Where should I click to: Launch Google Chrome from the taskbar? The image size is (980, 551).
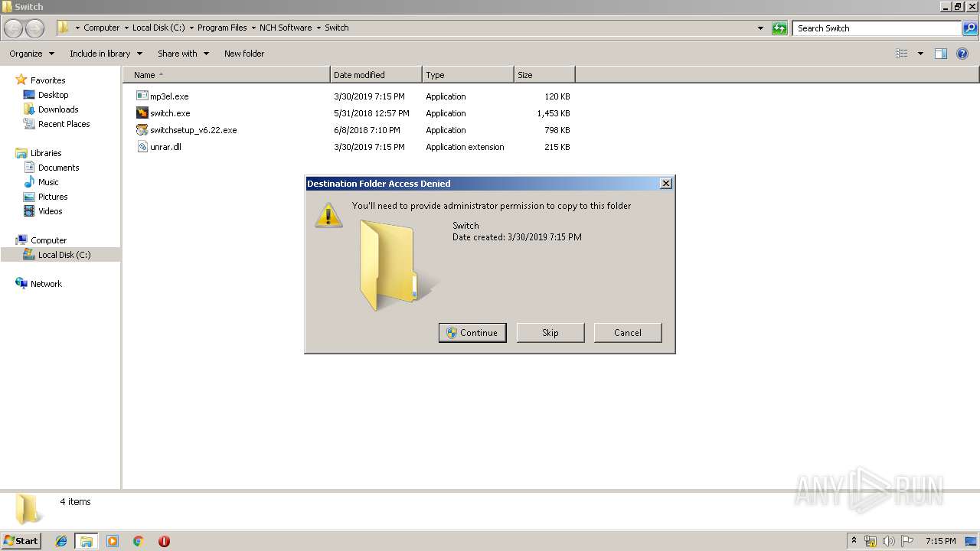pos(139,541)
